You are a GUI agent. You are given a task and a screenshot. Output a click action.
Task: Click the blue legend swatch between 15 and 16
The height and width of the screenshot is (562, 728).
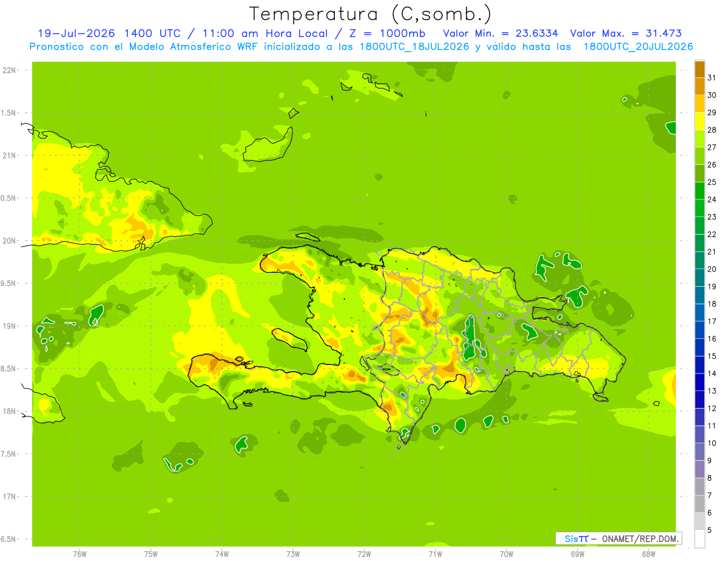(x=699, y=347)
